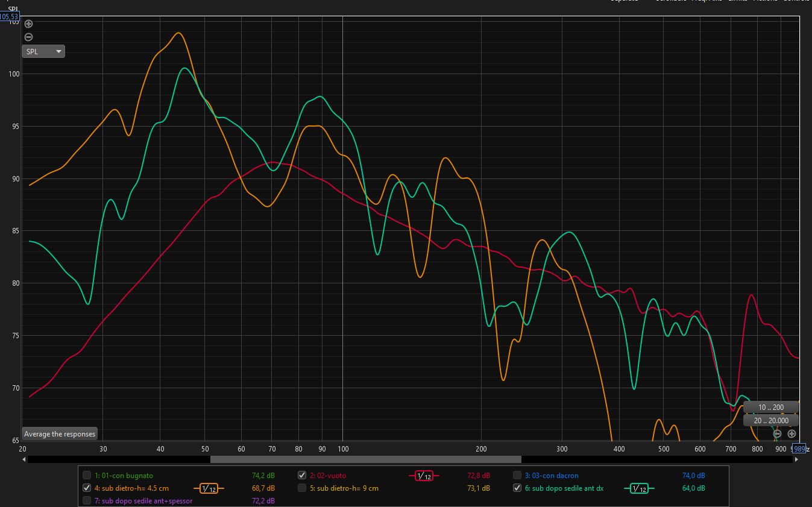Viewport: 812px width, 507px height.
Task: Open green 1/12 smoothing indicator for sub dopo sedile
Action: point(639,488)
